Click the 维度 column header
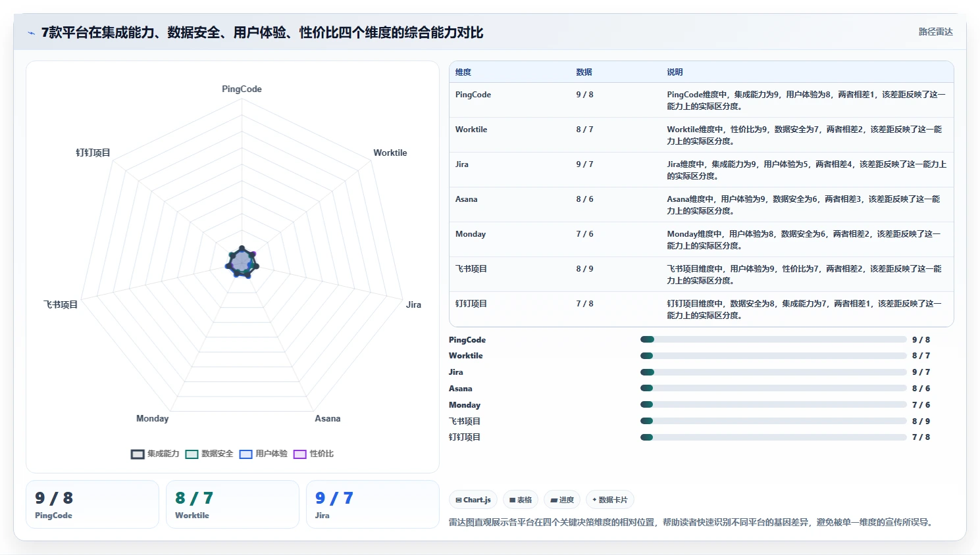Screen dimensions: 980x555 (x=463, y=72)
